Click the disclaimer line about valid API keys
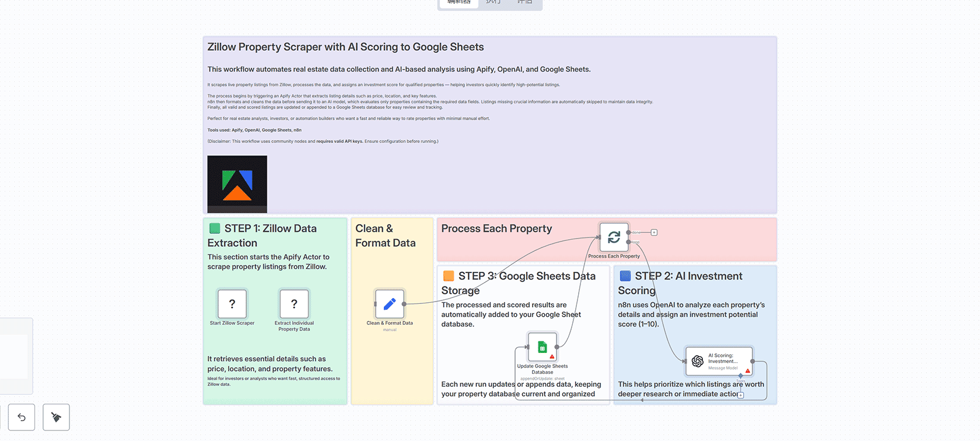The image size is (980, 441). pyautogui.click(x=323, y=141)
